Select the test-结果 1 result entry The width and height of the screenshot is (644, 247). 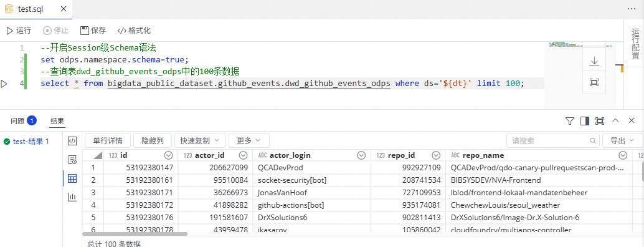(x=27, y=142)
